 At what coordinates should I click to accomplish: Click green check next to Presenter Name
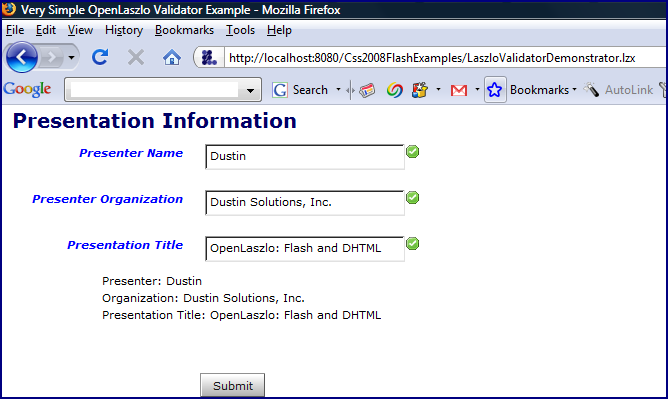pyautogui.click(x=412, y=152)
